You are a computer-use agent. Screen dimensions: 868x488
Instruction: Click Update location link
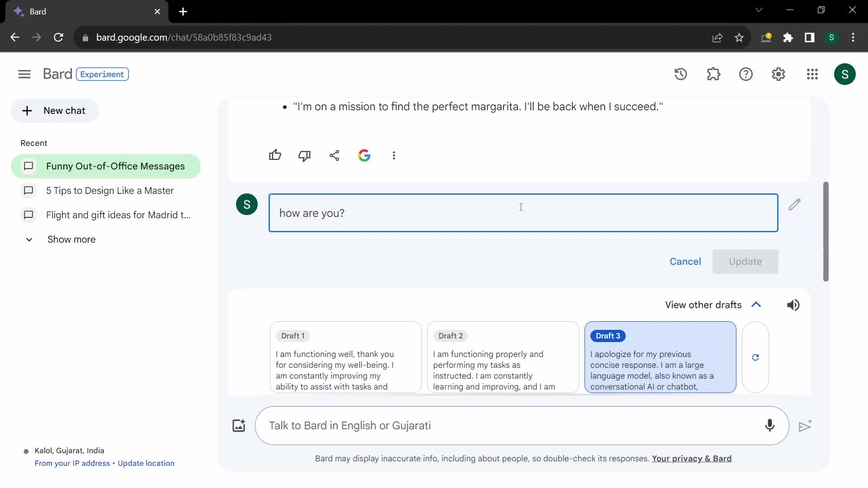[x=146, y=463]
